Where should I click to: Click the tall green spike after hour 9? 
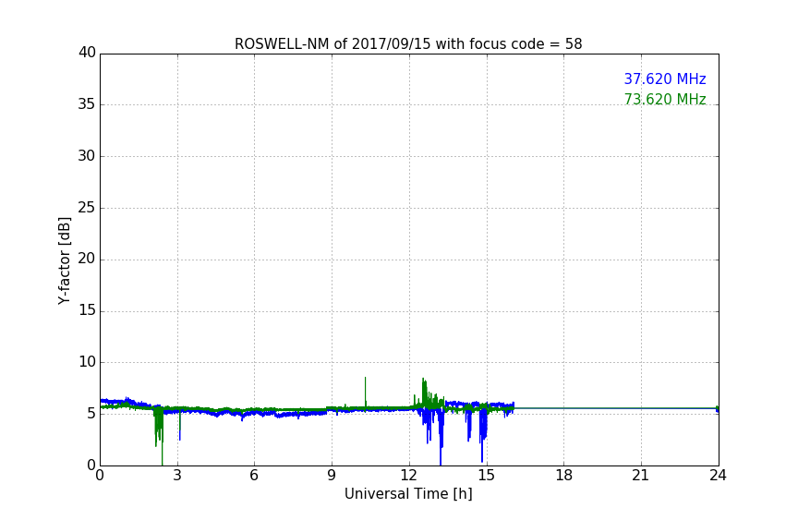[365, 392]
